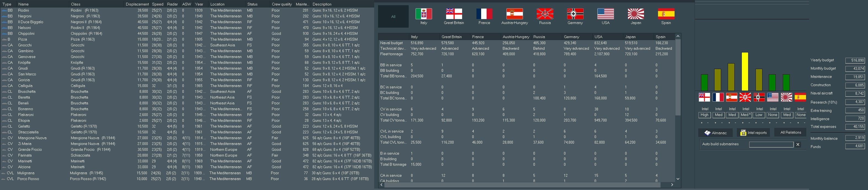Decrease intel on Japan with minus
The height and width of the screenshot is (190, 868).
click(x=791, y=123)
